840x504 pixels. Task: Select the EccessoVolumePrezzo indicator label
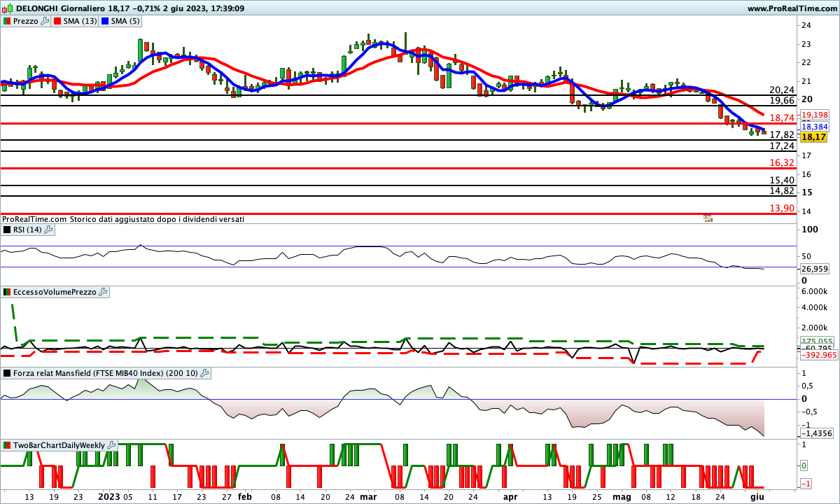55,292
